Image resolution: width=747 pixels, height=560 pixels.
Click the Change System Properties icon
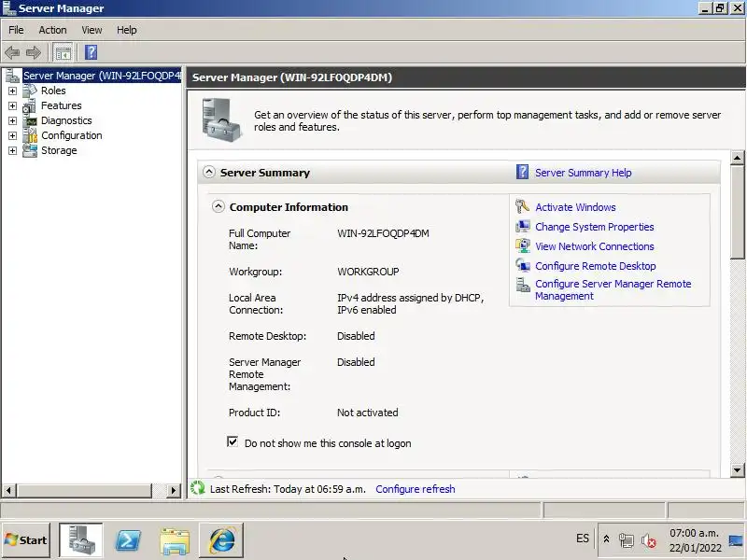coord(523,226)
